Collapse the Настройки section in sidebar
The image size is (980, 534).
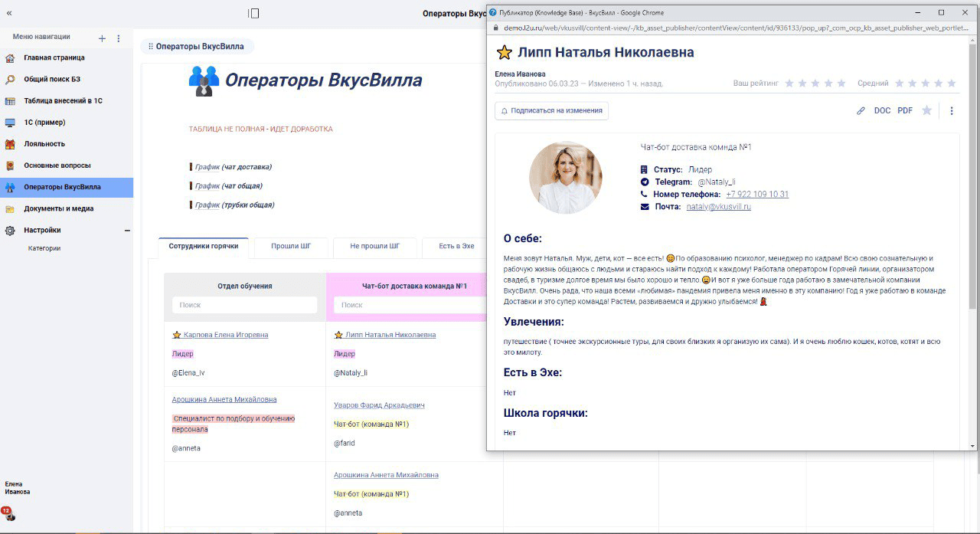click(127, 231)
